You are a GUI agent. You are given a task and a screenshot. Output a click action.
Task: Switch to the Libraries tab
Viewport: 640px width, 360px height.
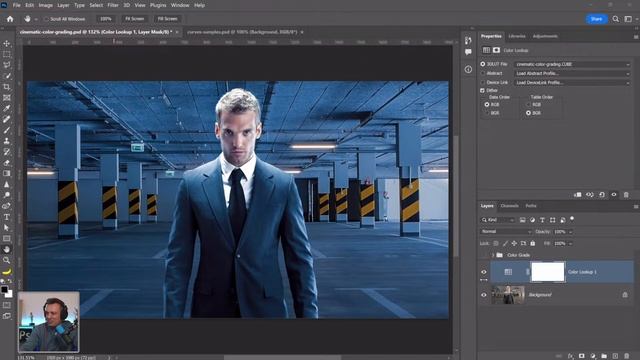[517, 36]
